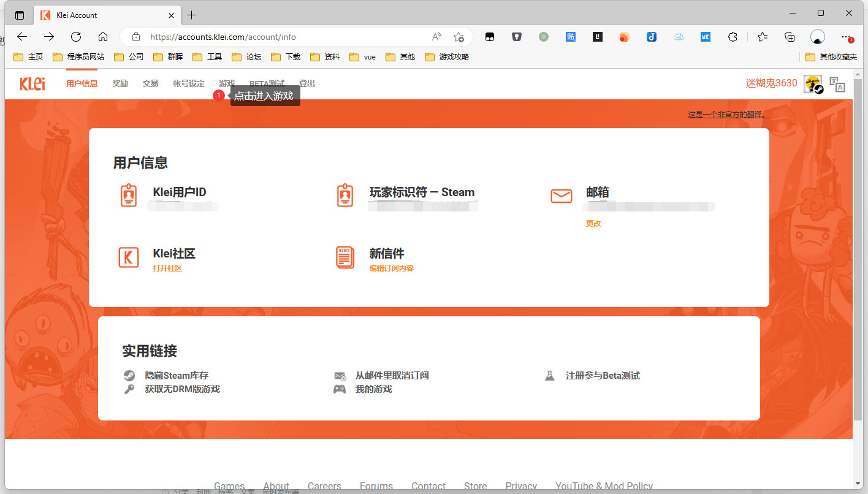868x494 pixels.
Task: Open 获取无DRM版游戏 link
Action: click(x=182, y=389)
